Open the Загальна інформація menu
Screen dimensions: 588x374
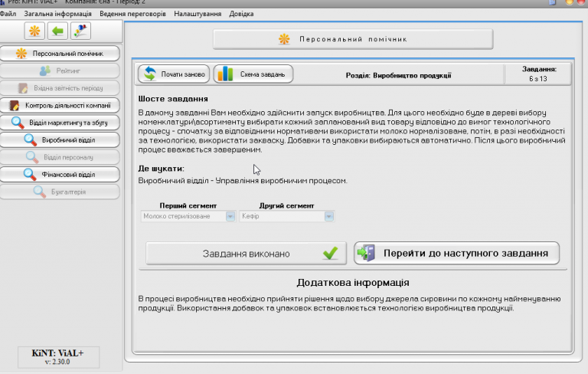[x=57, y=14]
